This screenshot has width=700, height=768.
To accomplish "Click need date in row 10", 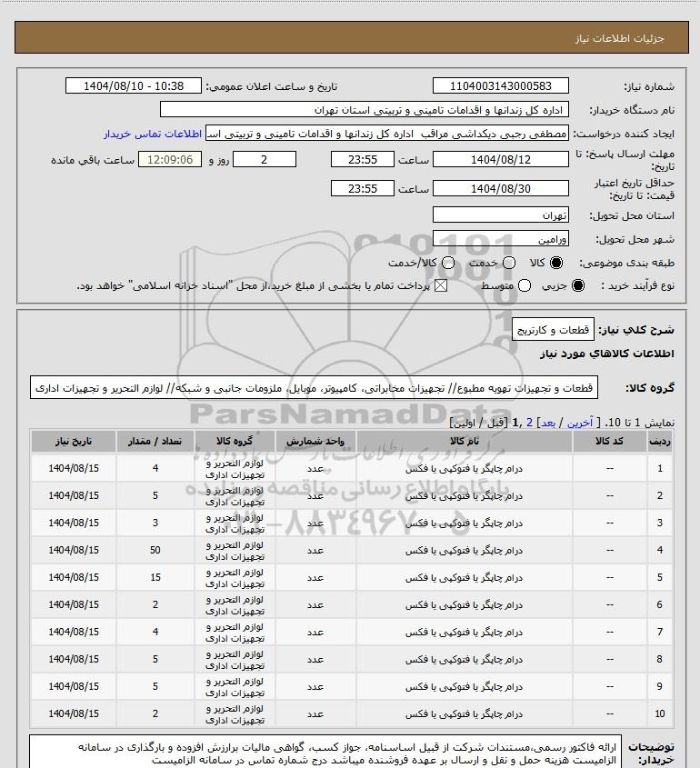I will pyautogui.click(x=74, y=713).
